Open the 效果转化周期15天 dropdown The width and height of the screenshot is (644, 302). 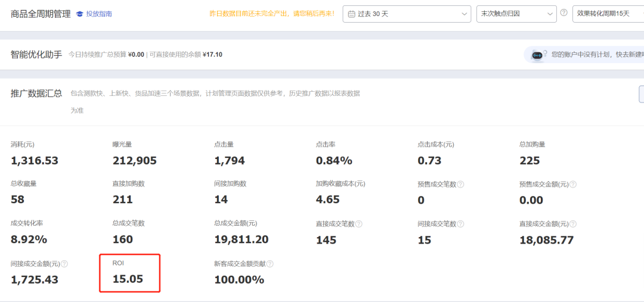click(607, 14)
